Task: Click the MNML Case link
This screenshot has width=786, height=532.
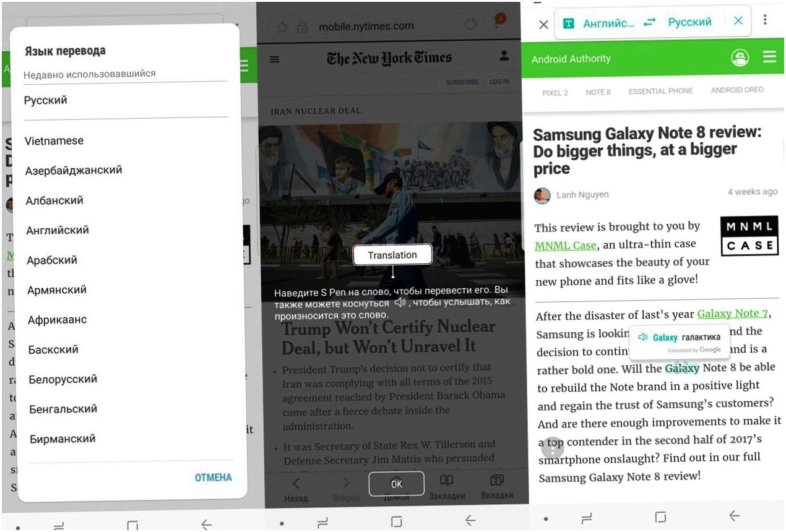Action: [x=566, y=246]
